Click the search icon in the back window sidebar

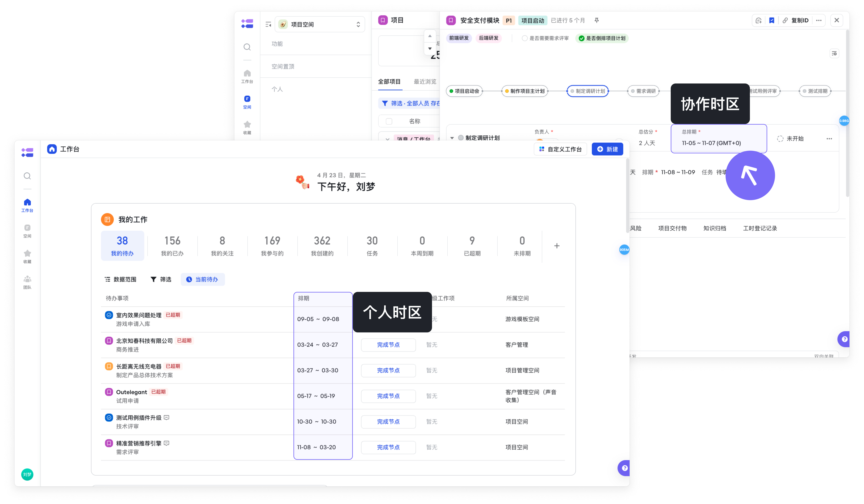click(x=247, y=47)
